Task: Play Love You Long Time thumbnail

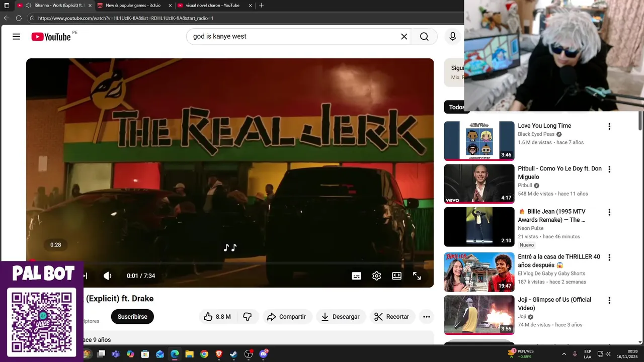Action: (x=479, y=141)
